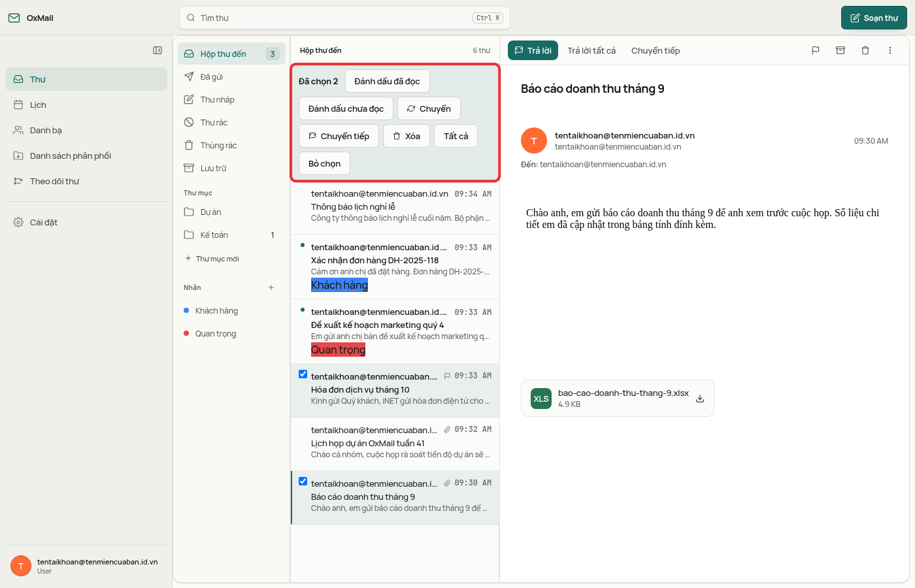Click Soạn thư to compose
915x588 pixels.
(x=874, y=18)
